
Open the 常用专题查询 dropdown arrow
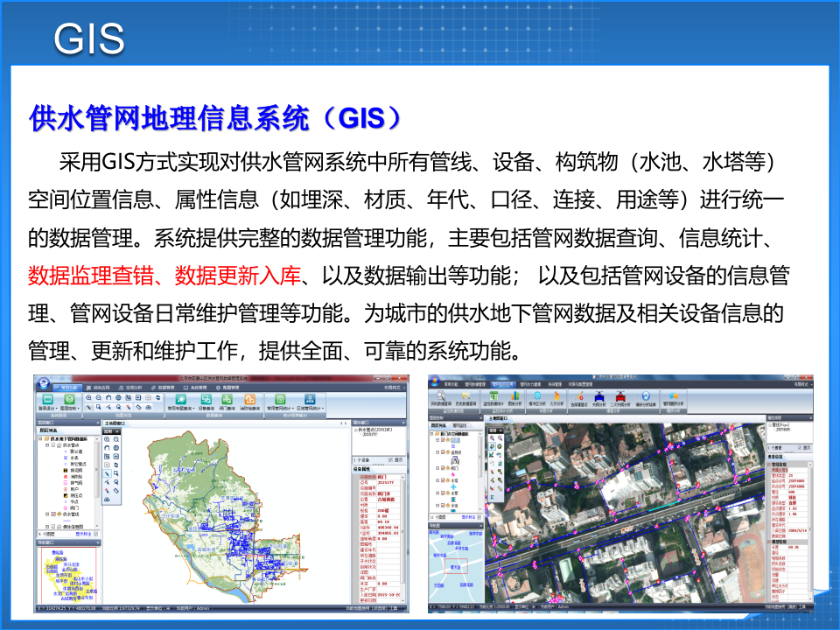[193, 407]
